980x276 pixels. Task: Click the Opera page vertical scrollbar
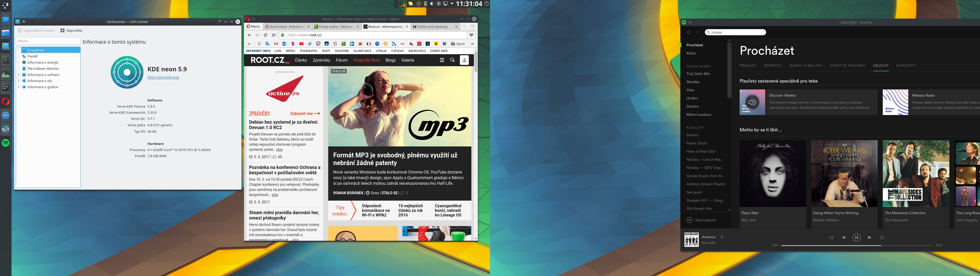pyautogui.click(x=475, y=62)
